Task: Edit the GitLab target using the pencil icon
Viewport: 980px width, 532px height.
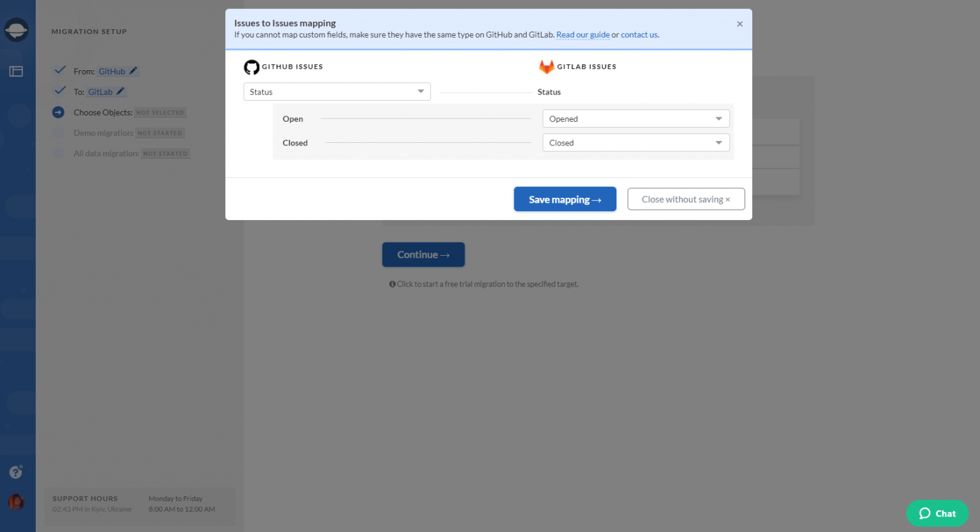Action: point(121,91)
